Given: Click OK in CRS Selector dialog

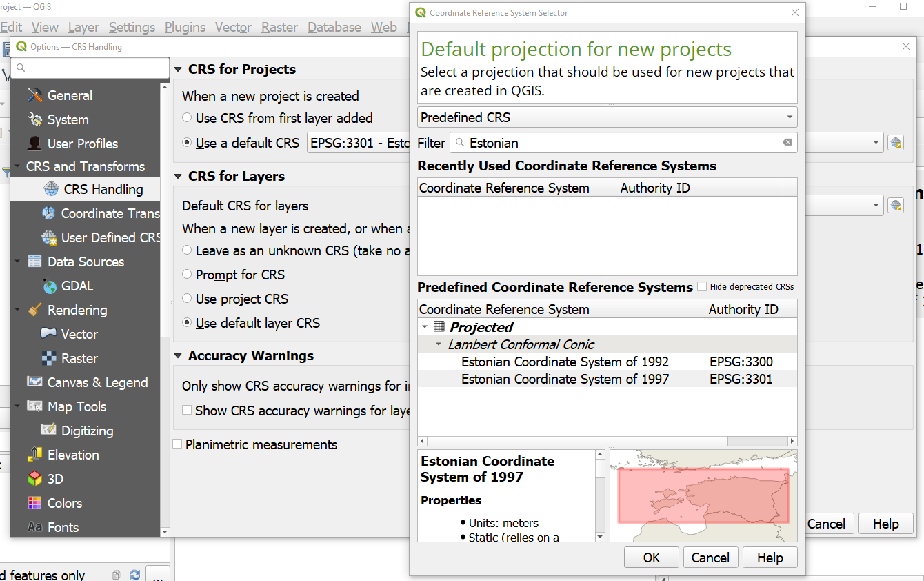Looking at the screenshot, I should pos(652,558).
